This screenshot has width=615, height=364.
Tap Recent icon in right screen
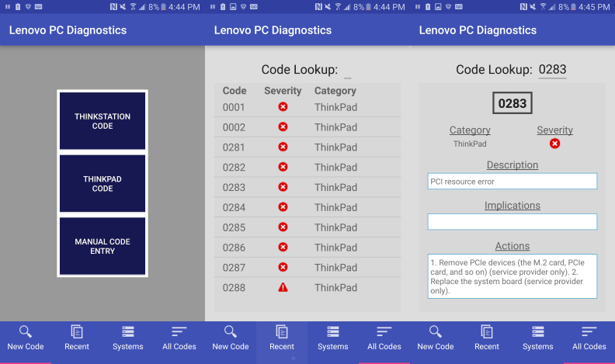487,331
